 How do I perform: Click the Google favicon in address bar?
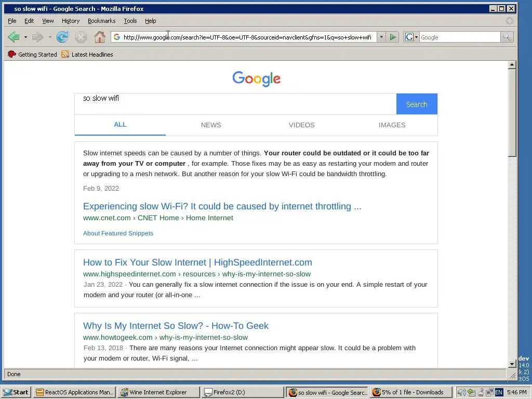[x=117, y=37]
